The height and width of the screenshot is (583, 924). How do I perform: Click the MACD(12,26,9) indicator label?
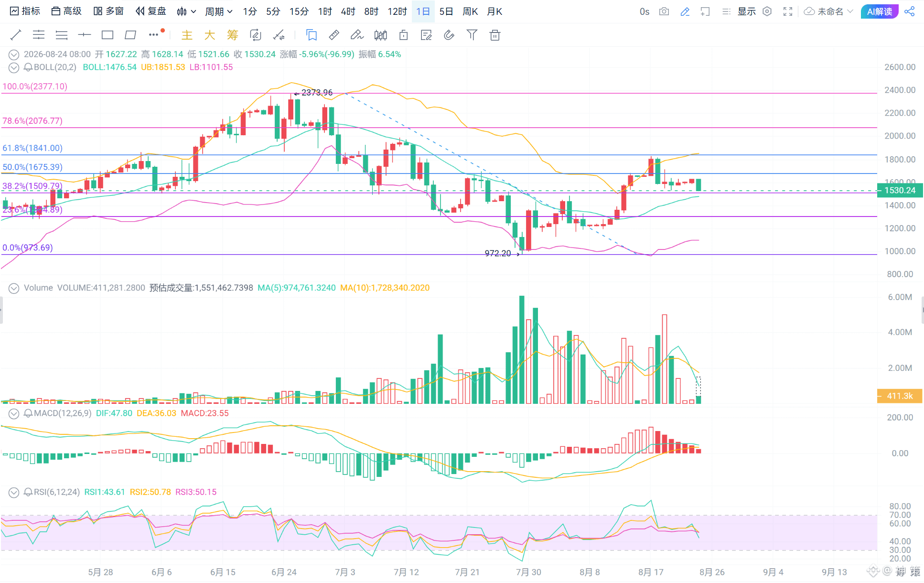pyautogui.click(x=63, y=413)
